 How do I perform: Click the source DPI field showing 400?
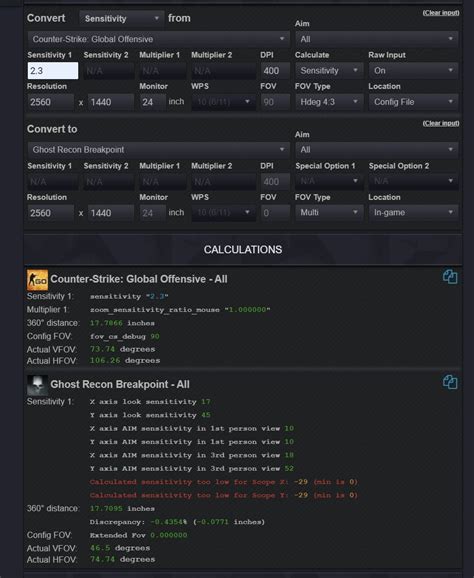coord(275,70)
